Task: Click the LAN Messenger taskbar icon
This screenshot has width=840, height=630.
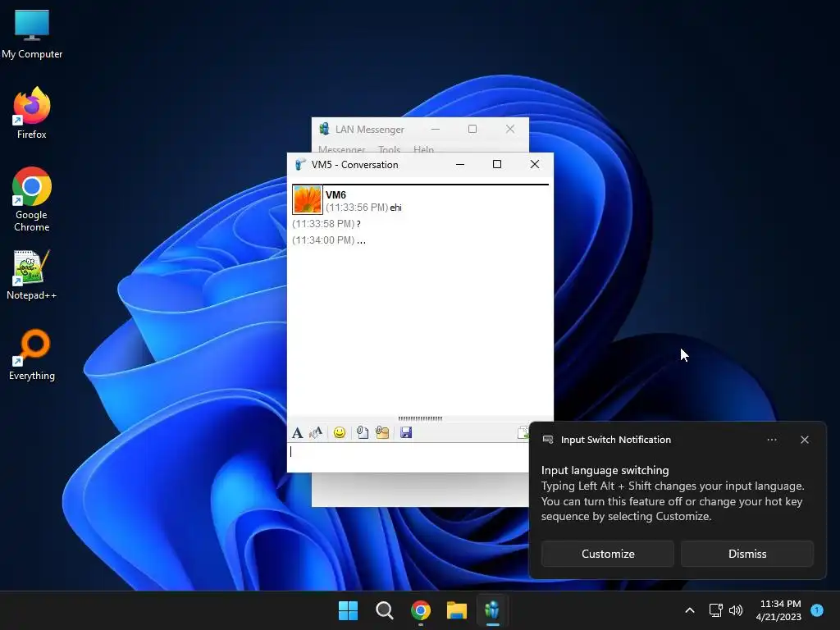Action: pyautogui.click(x=492, y=610)
